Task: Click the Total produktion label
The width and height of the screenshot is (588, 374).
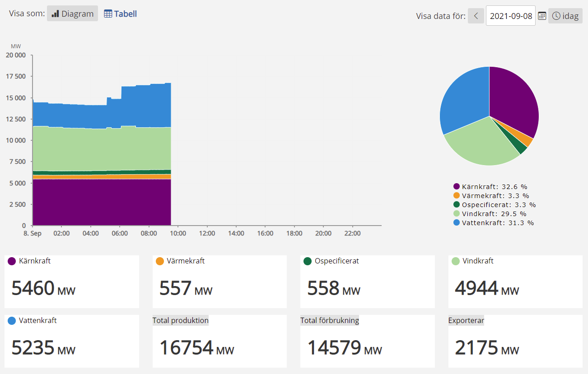Action: tap(181, 320)
